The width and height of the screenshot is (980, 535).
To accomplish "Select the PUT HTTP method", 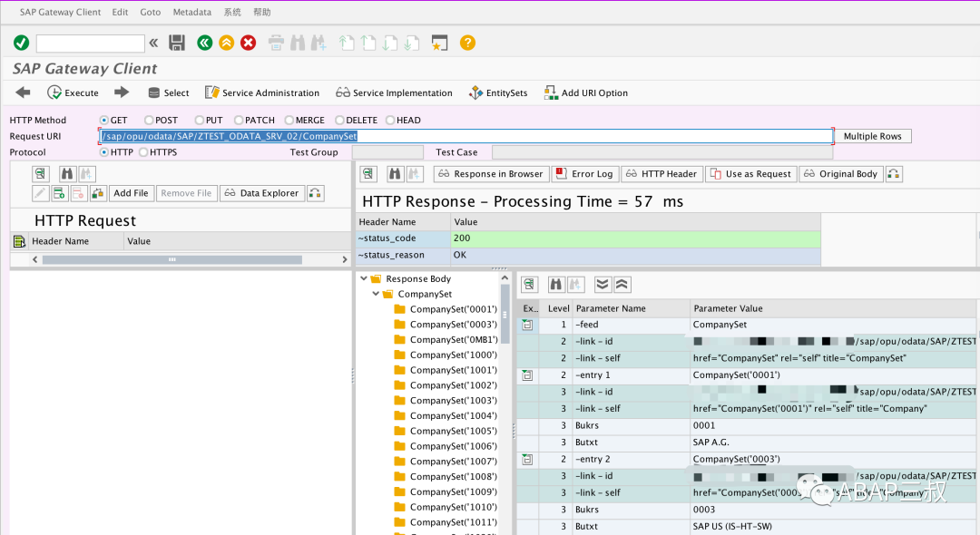I will 199,120.
